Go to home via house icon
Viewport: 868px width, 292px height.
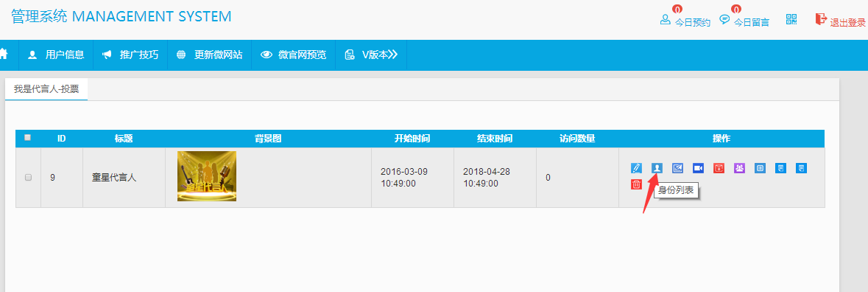(4, 55)
